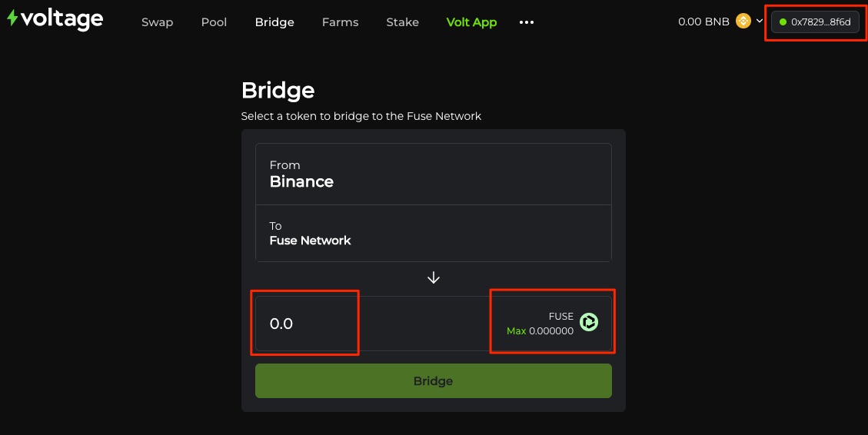This screenshot has height=435, width=868.
Task: Open the Pool tab
Action: pyautogui.click(x=214, y=22)
